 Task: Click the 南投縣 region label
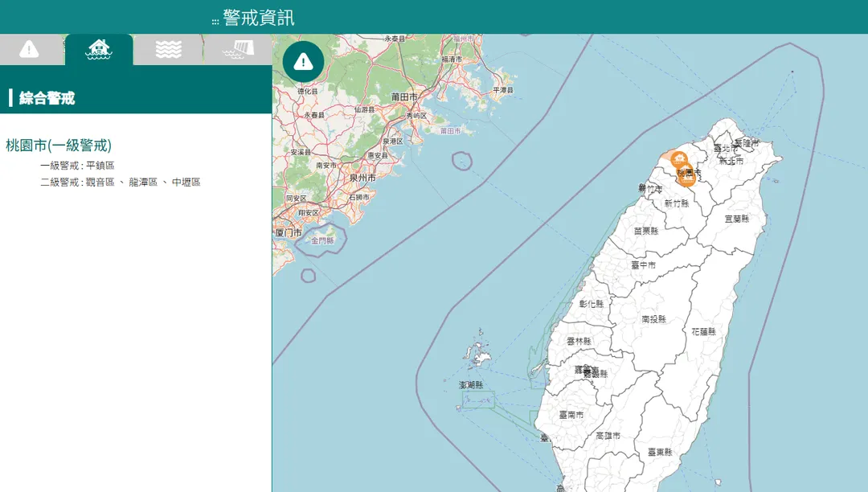pyautogui.click(x=653, y=319)
